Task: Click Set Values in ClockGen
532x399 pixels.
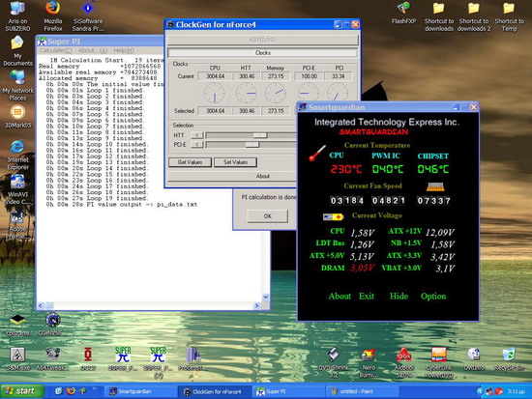Action: [235, 162]
